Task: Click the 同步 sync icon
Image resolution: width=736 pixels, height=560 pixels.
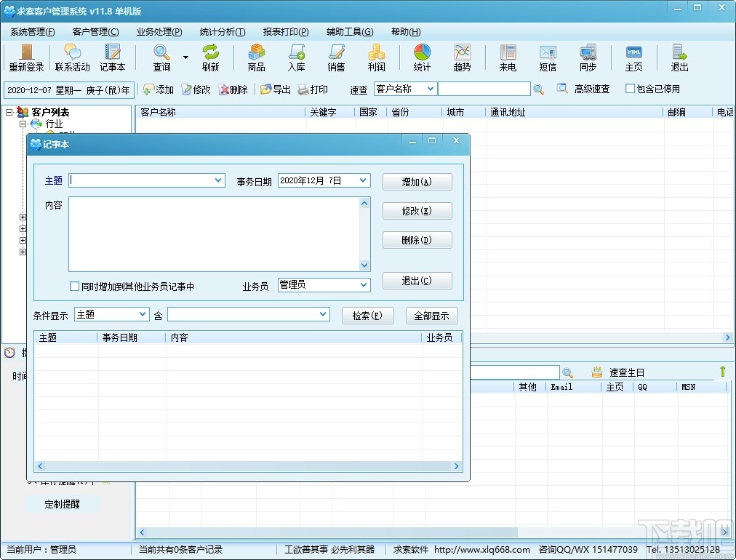Action: pyautogui.click(x=588, y=57)
